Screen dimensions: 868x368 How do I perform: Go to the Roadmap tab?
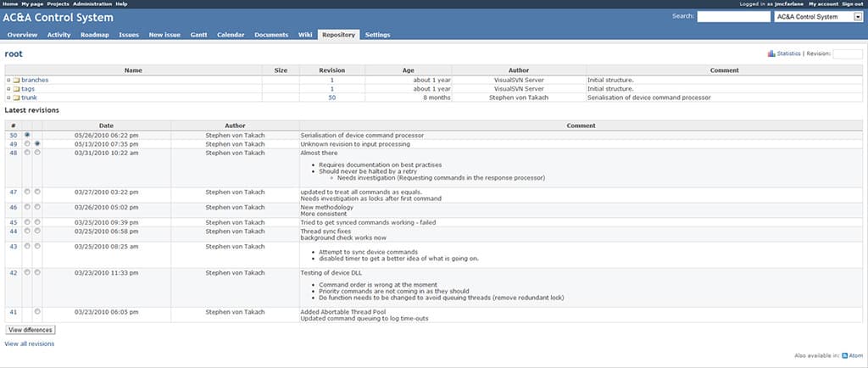[x=95, y=35]
